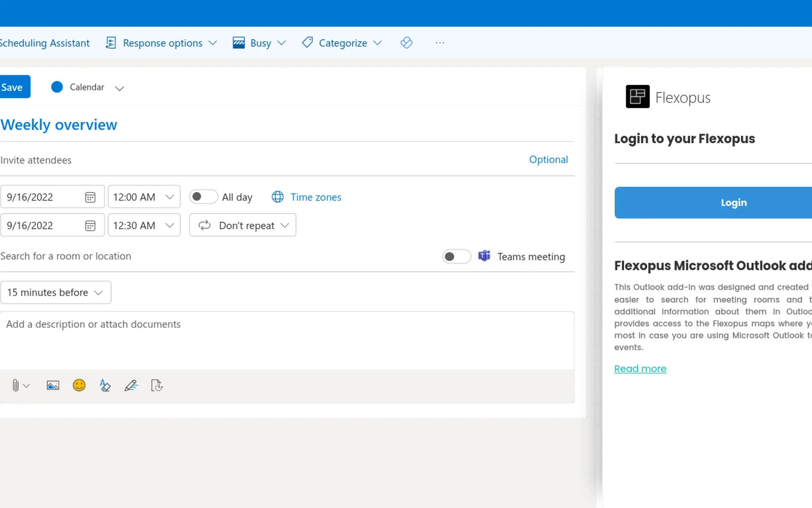Click the draw pen icon

click(x=131, y=386)
